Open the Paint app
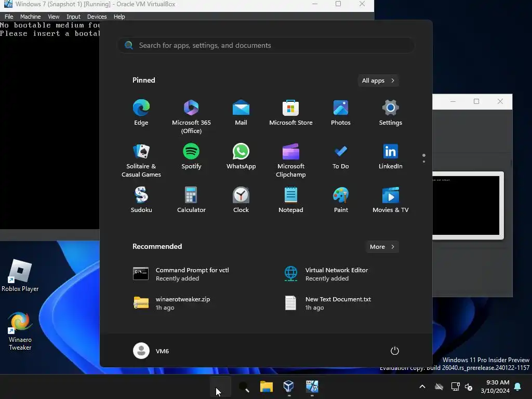This screenshot has width=532, height=399. tap(341, 200)
